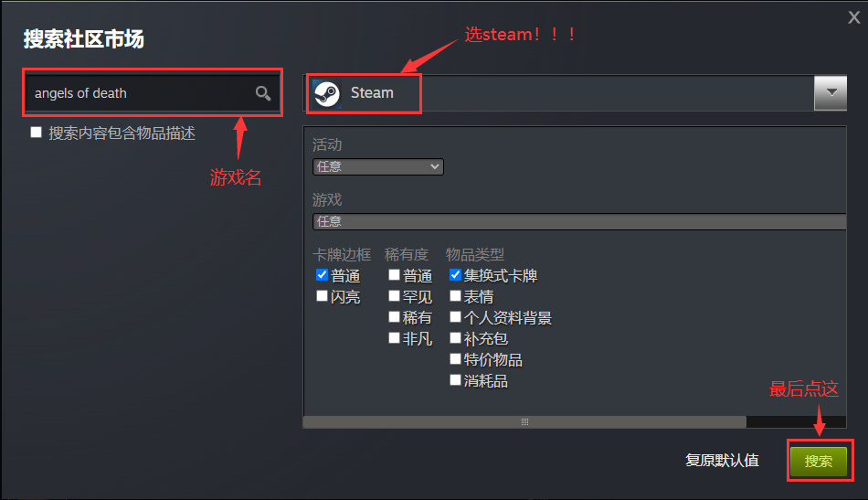Viewport: 868px width, 500px height.
Task: Click the horizontal scrollbar grip handle
Action: tap(524, 422)
